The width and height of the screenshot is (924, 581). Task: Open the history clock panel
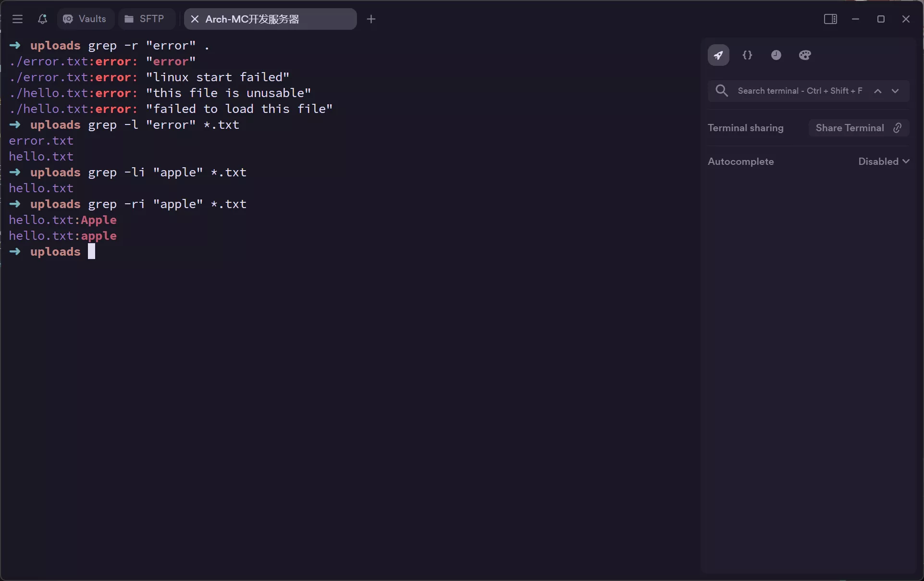[776, 55]
